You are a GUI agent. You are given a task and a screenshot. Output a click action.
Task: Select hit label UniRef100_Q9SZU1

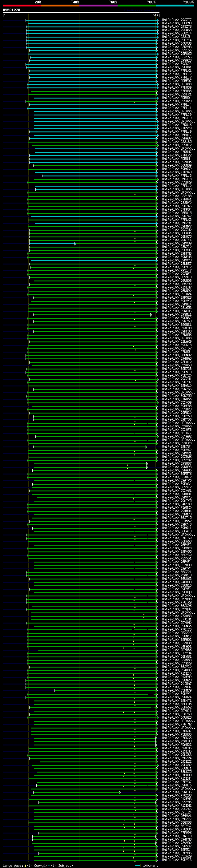point(177,379)
